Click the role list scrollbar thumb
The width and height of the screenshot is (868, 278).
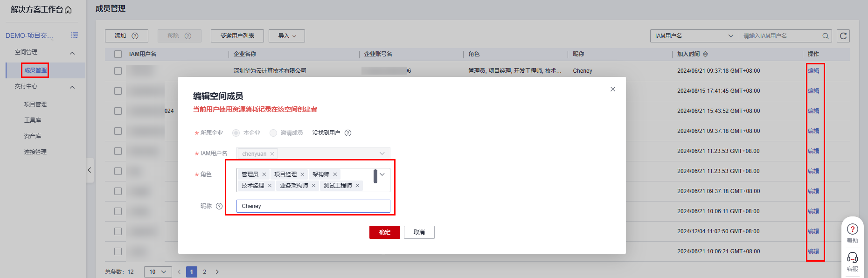coord(375,176)
